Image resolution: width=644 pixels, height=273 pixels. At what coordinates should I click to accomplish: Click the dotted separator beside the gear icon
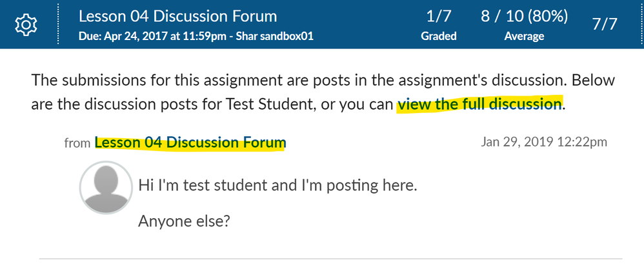(59, 24)
